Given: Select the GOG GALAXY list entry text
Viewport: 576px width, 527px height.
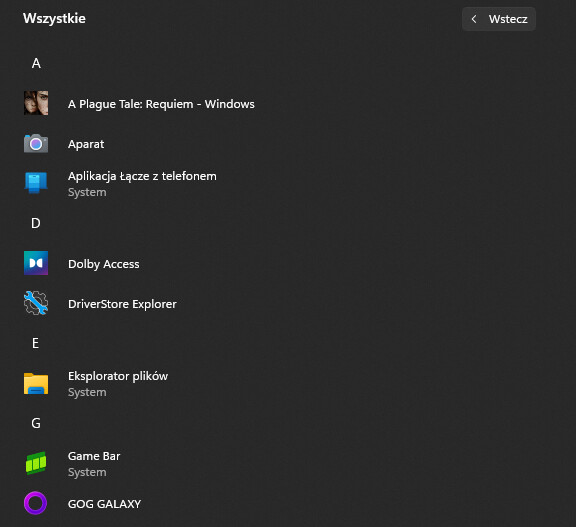Looking at the screenshot, I should pos(104,504).
